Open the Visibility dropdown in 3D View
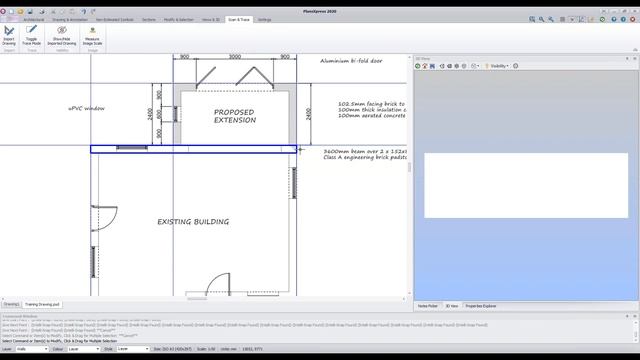Screen dimensions: 640x360 [x=497, y=66]
